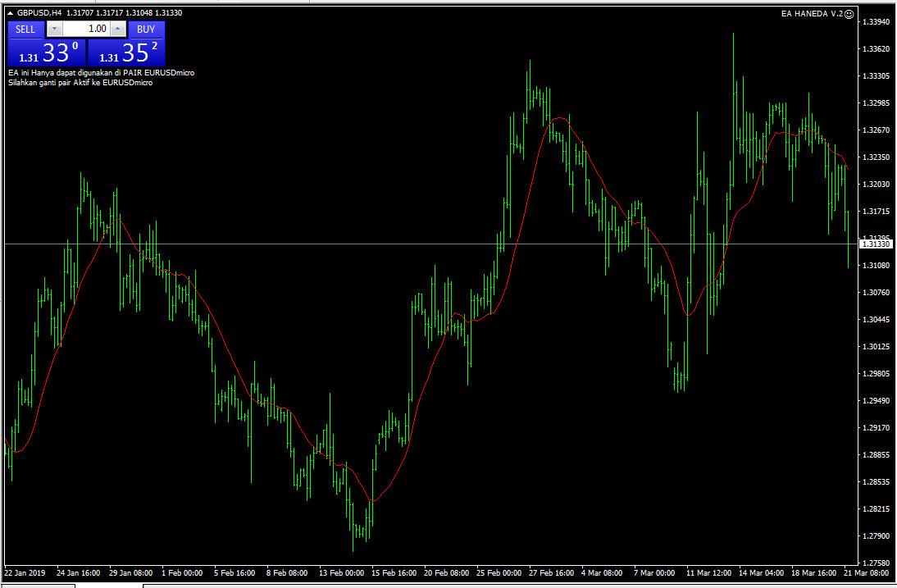The height and width of the screenshot is (588, 897).
Task: Collapse the one-click trading panel arrow
Action: pyautogui.click(x=11, y=13)
